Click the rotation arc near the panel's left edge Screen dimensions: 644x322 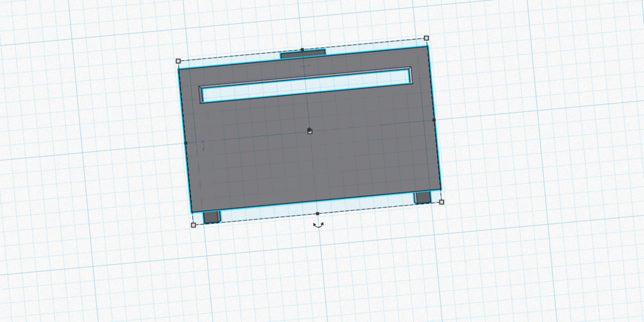tap(203, 144)
